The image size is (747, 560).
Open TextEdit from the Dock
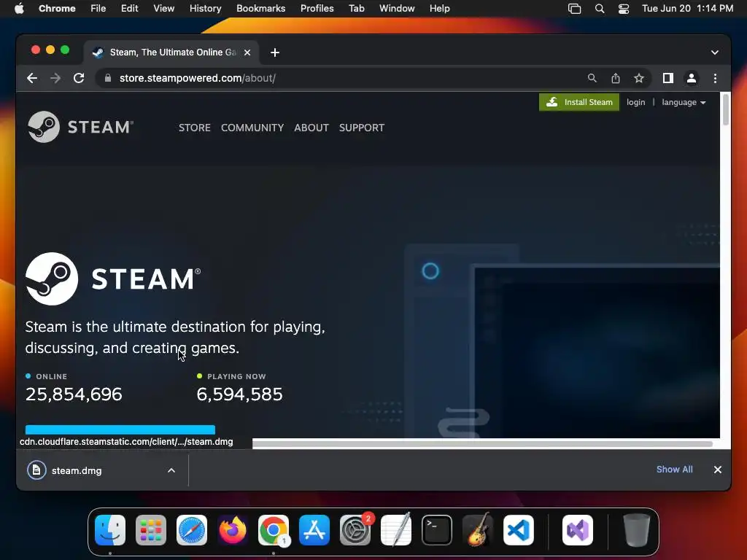(x=396, y=530)
